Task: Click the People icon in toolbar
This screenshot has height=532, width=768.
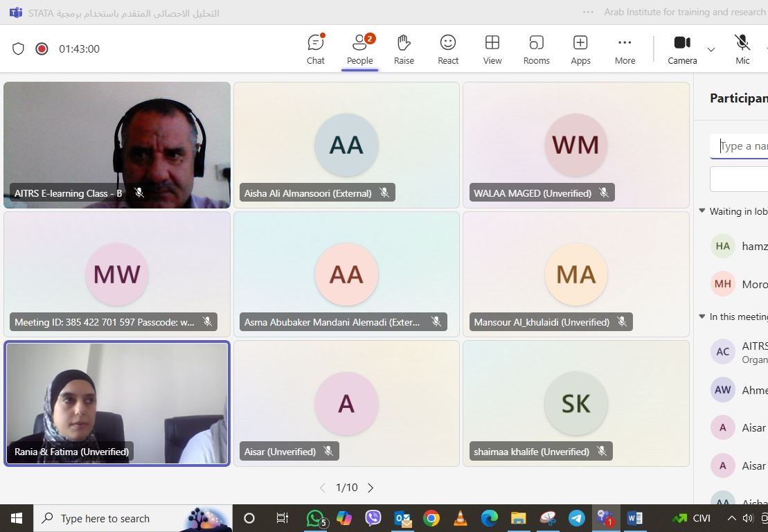Action: pos(359,49)
